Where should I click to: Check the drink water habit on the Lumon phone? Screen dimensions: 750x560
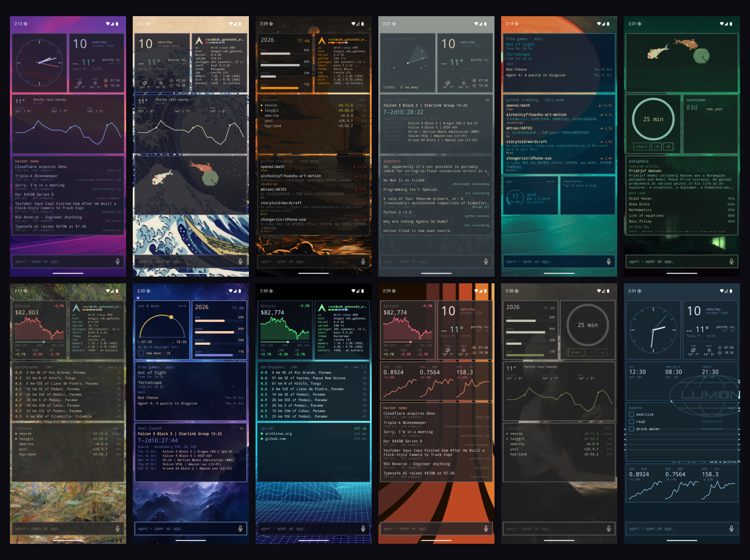coord(631,429)
